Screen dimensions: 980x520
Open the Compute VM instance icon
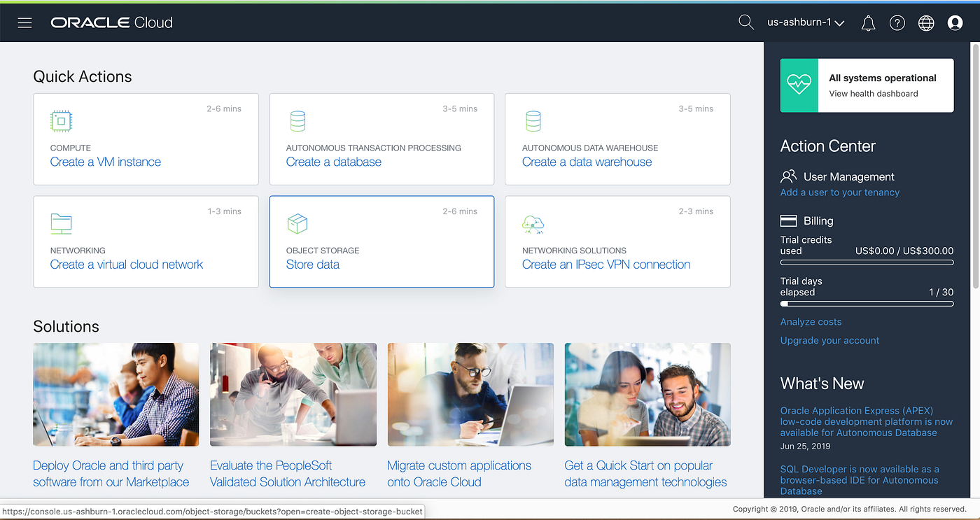(61, 120)
